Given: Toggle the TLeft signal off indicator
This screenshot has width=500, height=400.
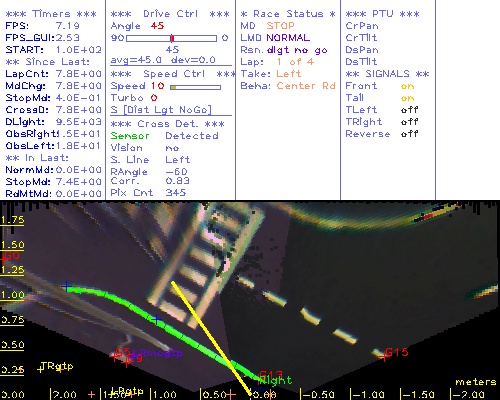Looking at the screenshot, I should click(409, 110).
